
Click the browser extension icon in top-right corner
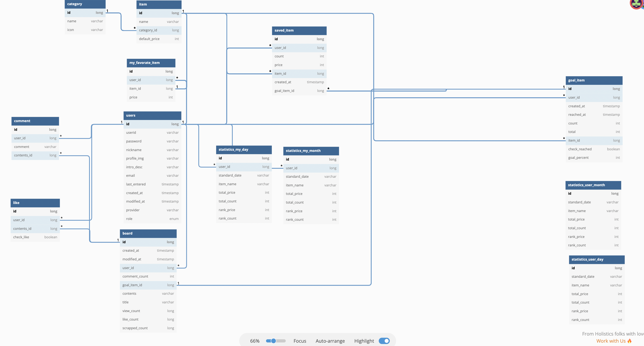click(636, 4)
